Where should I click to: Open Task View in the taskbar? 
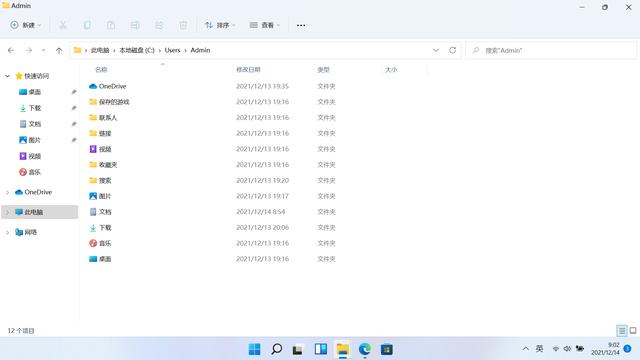(x=298, y=349)
